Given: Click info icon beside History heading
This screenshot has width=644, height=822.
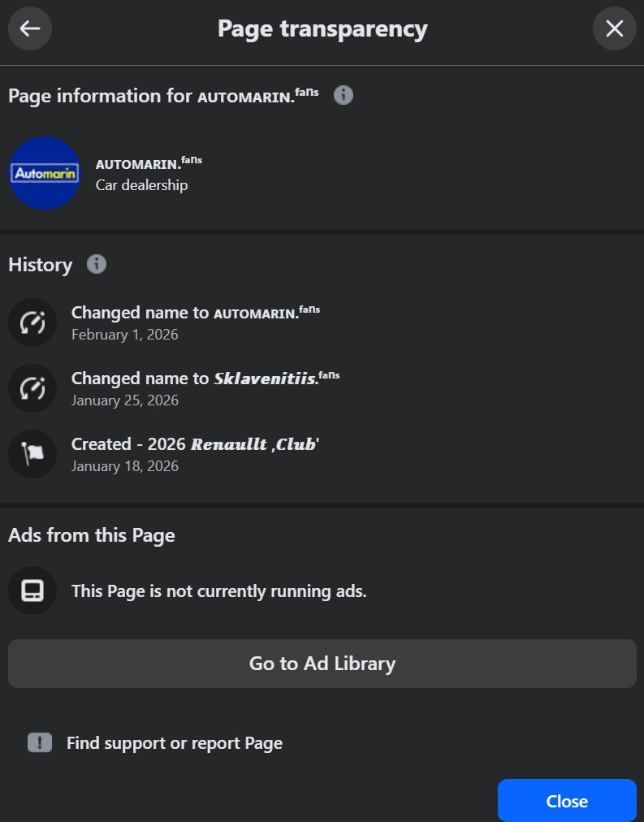Looking at the screenshot, I should [96, 264].
